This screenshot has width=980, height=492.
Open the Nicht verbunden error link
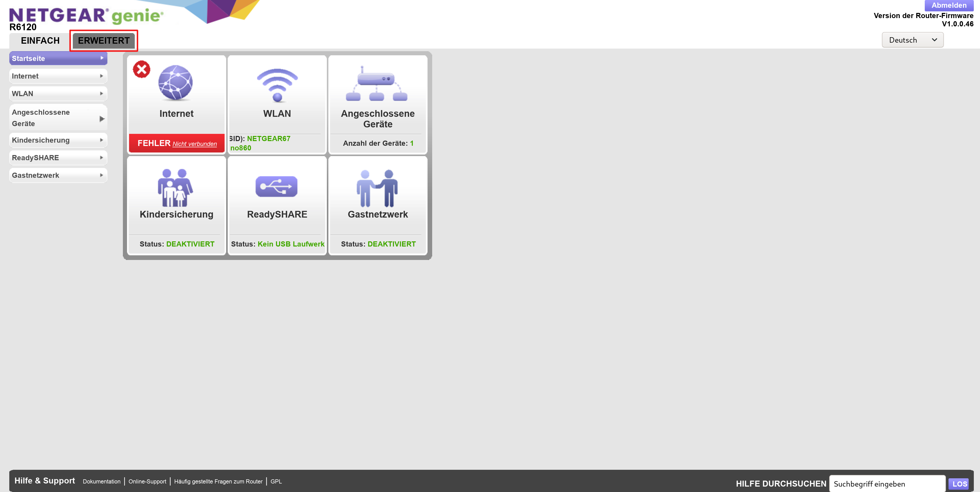(194, 144)
